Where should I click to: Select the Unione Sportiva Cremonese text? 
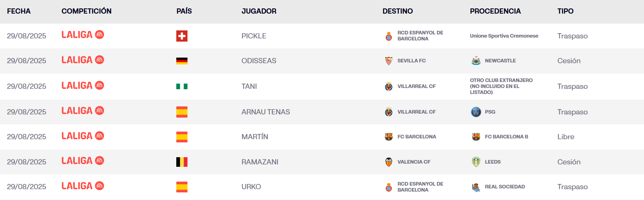pyautogui.click(x=504, y=36)
